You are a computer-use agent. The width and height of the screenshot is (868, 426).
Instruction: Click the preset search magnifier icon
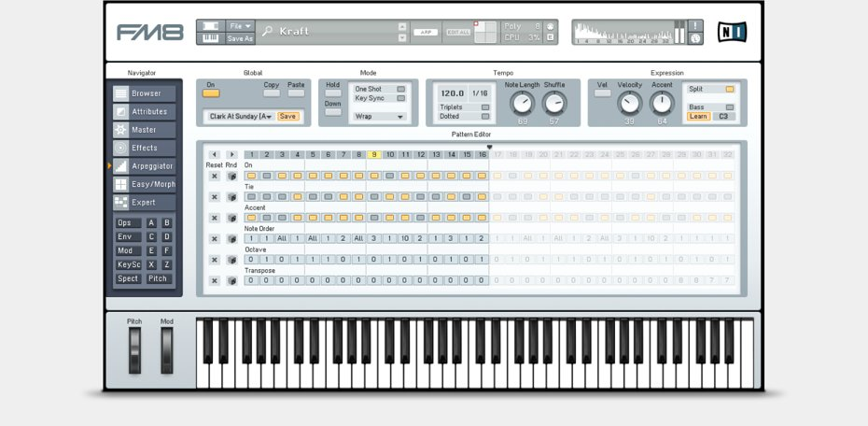point(267,32)
